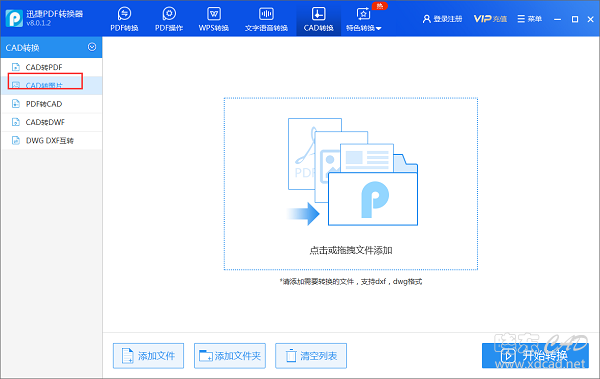Image resolution: width=600 pixels, height=379 pixels.
Task: Open 文字语音转换 section
Action: pos(266,19)
